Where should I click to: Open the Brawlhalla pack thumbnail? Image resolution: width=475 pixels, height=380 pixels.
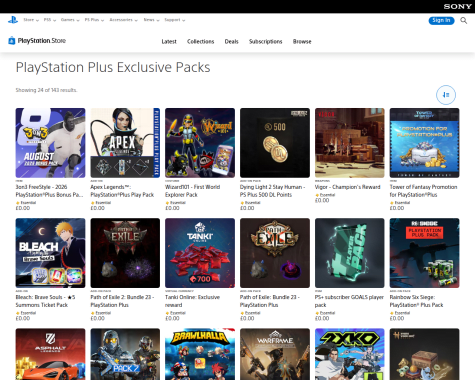tap(200, 354)
